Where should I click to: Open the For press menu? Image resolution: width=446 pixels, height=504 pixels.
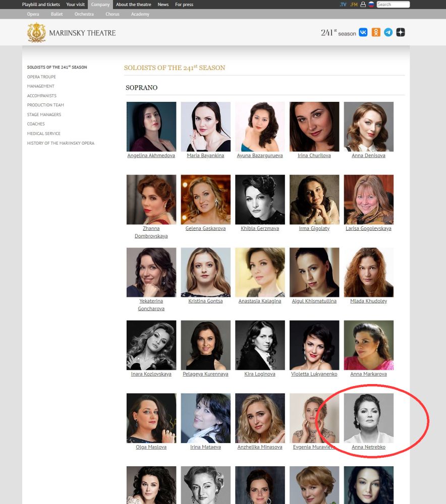click(x=184, y=5)
